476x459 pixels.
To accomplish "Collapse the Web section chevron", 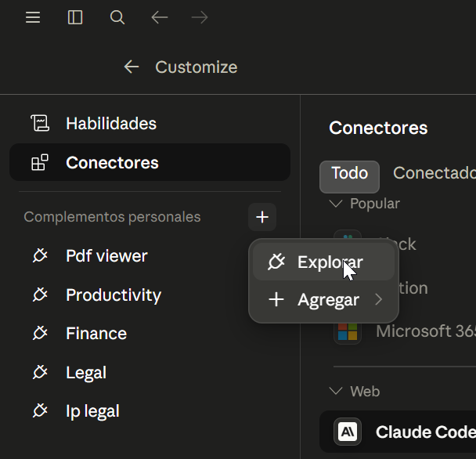I will coord(336,391).
